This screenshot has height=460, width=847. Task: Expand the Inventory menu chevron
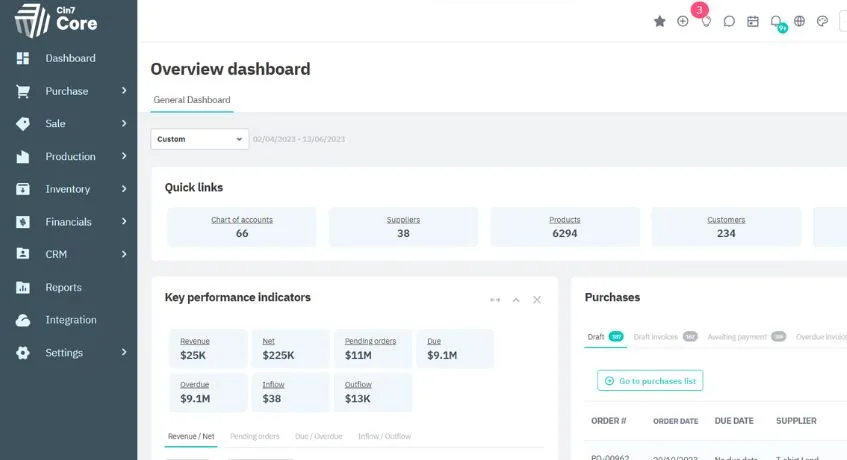pyautogui.click(x=124, y=189)
